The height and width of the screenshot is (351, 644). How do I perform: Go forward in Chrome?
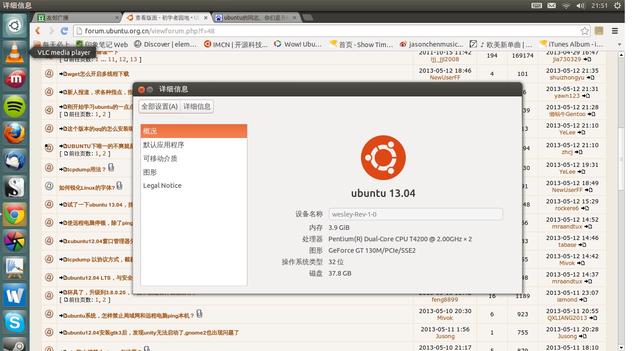51,31
